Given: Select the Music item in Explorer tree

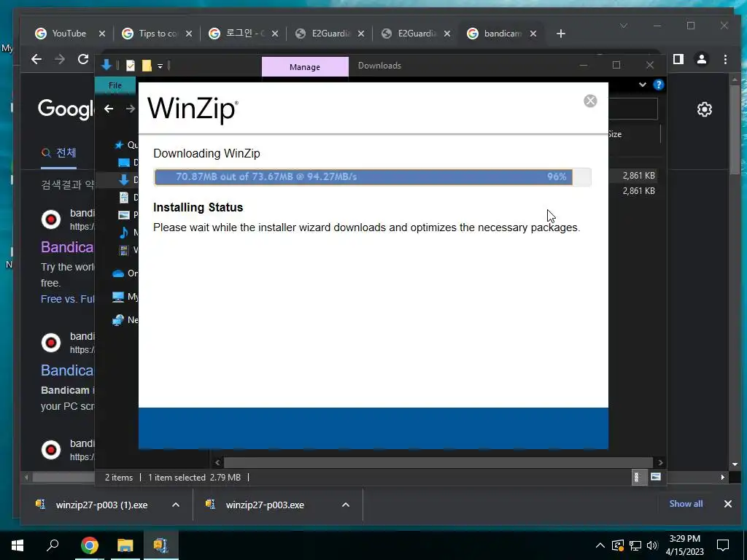Looking at the screenshot, I should point(124,233).
